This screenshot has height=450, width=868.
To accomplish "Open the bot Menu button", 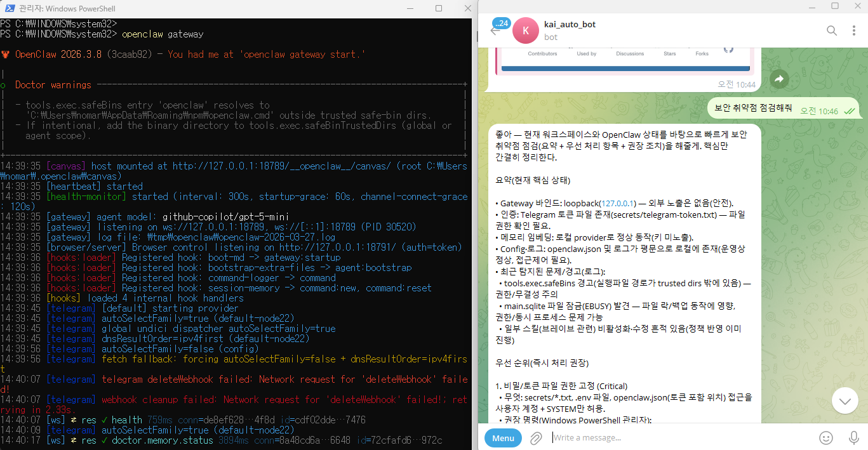I will pos(503,438).
